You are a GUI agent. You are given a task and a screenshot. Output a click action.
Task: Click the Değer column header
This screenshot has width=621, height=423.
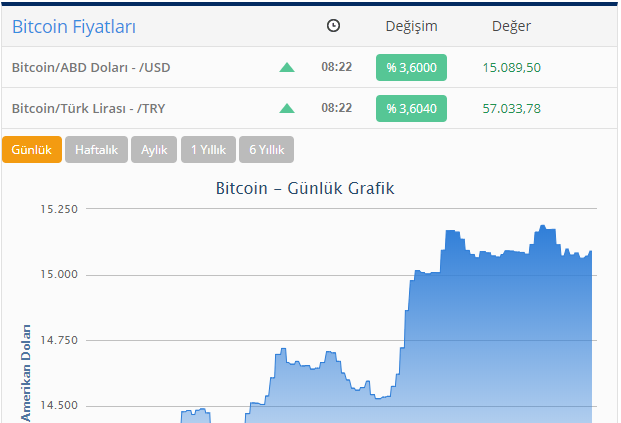tap(511, 27)
